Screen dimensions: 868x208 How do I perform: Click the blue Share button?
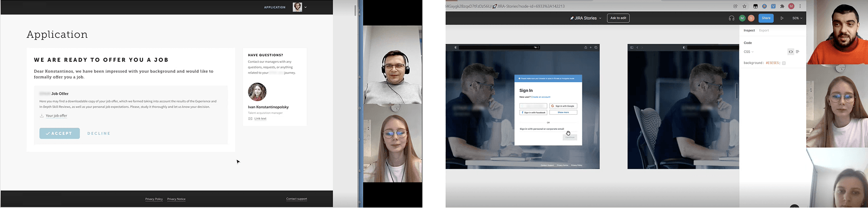pyautogui.click(x=766, y=18)
